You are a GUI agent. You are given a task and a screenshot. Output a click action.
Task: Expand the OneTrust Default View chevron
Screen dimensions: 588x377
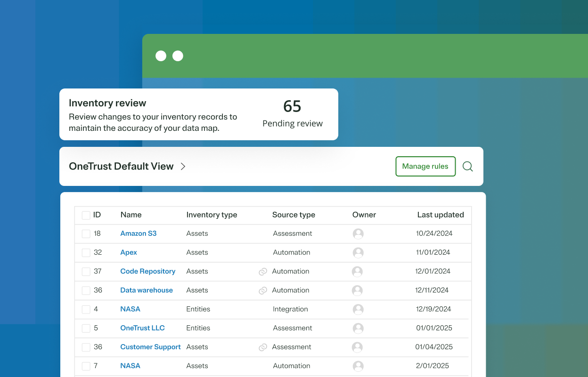tap(183, 166)
